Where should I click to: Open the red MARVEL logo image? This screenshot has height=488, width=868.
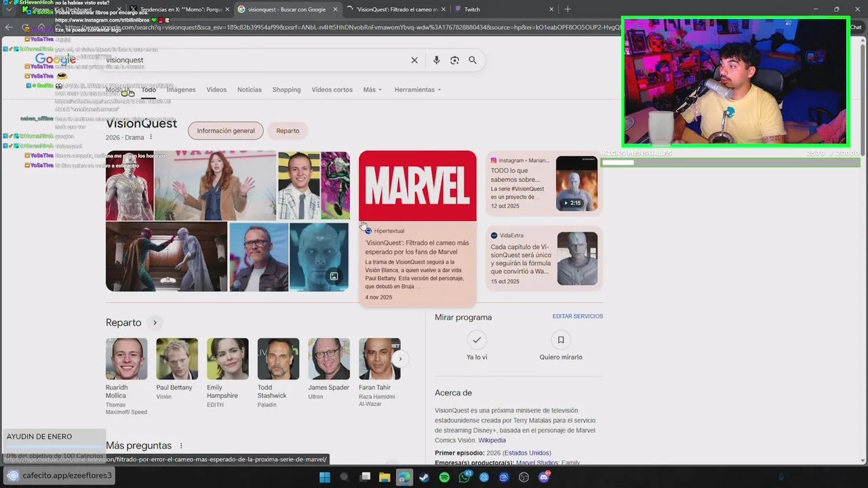click(x=418, y=186)
